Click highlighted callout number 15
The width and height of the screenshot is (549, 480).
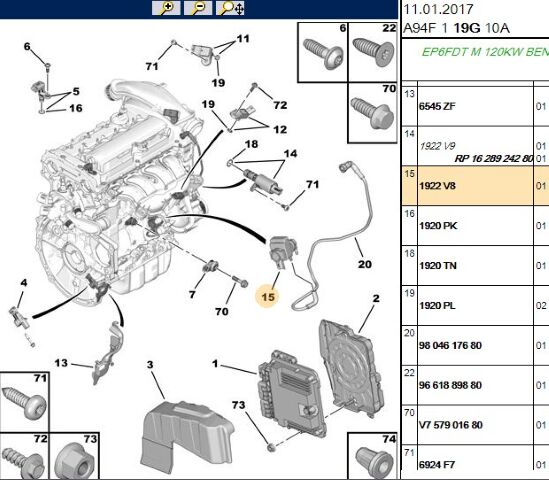[268, 297]
